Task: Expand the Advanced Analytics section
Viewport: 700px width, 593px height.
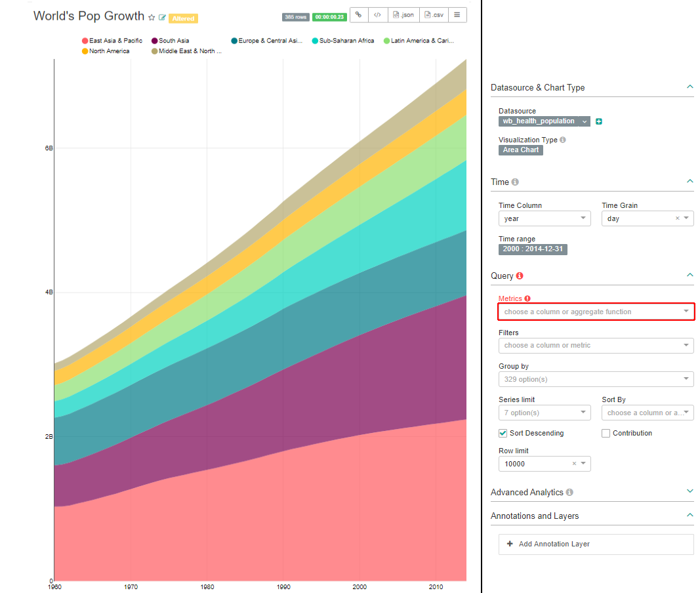Action: tap(690, 491)
